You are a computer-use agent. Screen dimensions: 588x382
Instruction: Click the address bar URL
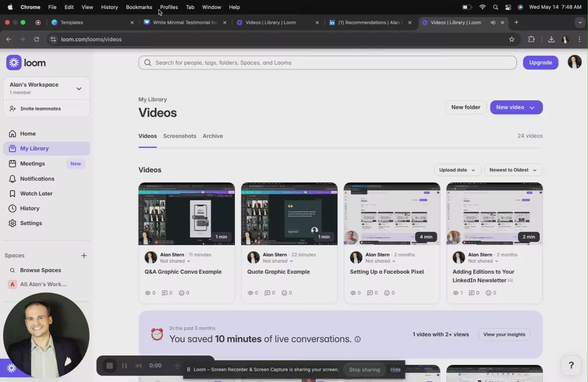[x=91, y=39]
